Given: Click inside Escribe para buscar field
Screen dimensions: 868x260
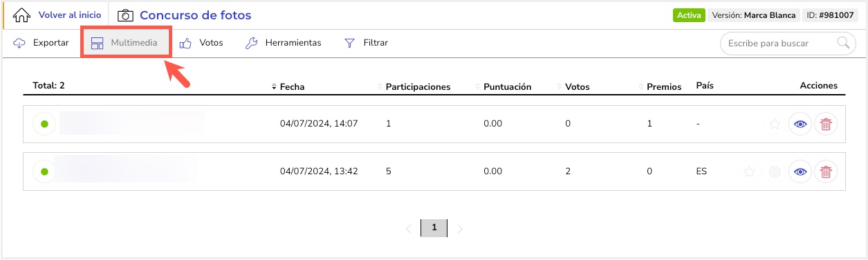Looking at the screenshot, I should click(779, 43).
